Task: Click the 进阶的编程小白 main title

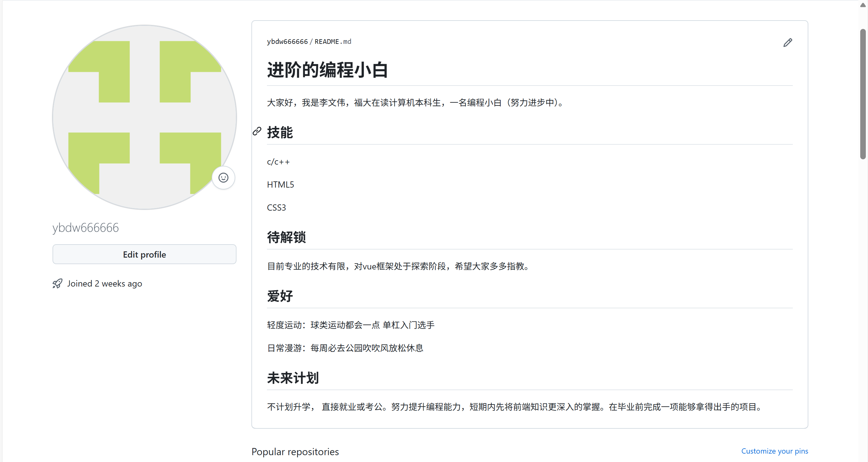Action: (327, 70)
